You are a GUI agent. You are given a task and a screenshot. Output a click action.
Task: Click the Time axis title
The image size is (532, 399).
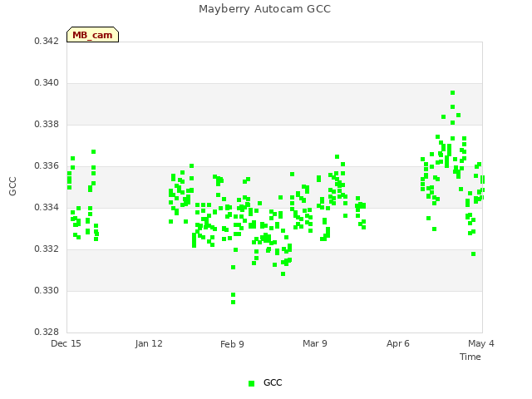pyautogui.click(x=470, y=357)
